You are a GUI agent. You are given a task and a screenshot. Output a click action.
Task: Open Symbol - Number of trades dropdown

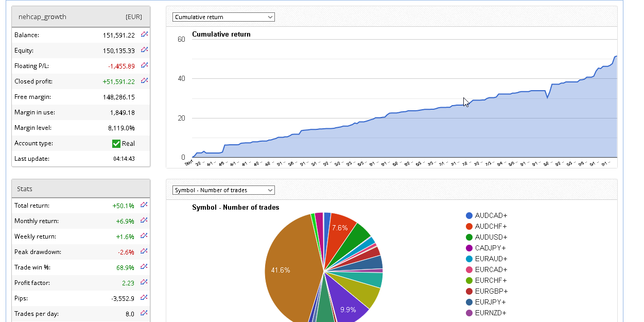(223, 190)
